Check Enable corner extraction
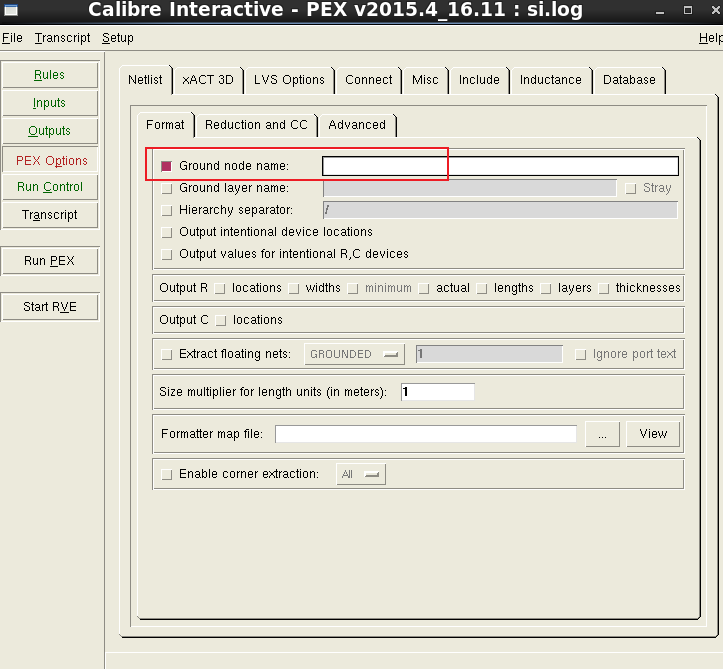723x669 pixels. (x=166, y=474)
